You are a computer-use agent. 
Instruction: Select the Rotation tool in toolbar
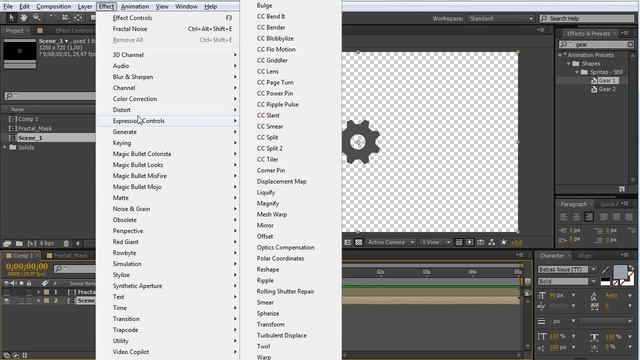(x=52, y=18)
